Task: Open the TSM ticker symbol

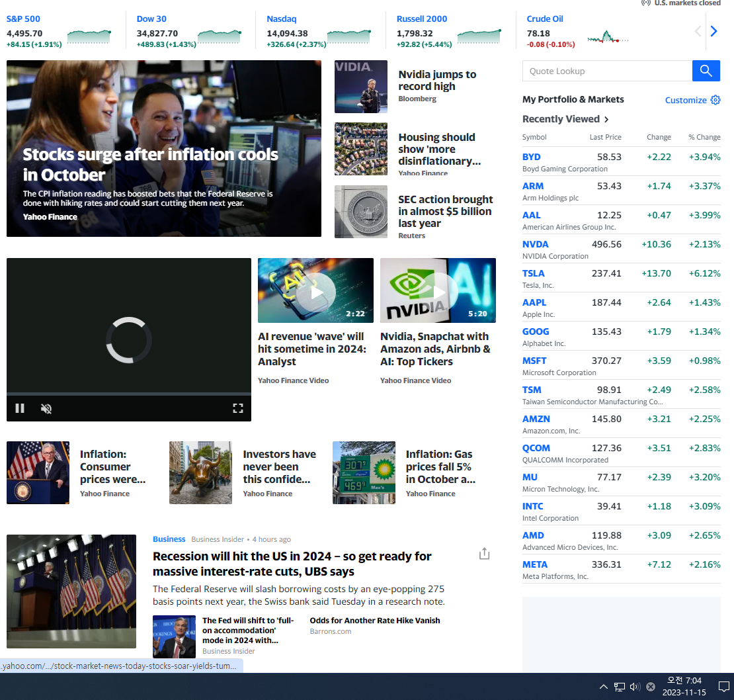Action: 532,390
